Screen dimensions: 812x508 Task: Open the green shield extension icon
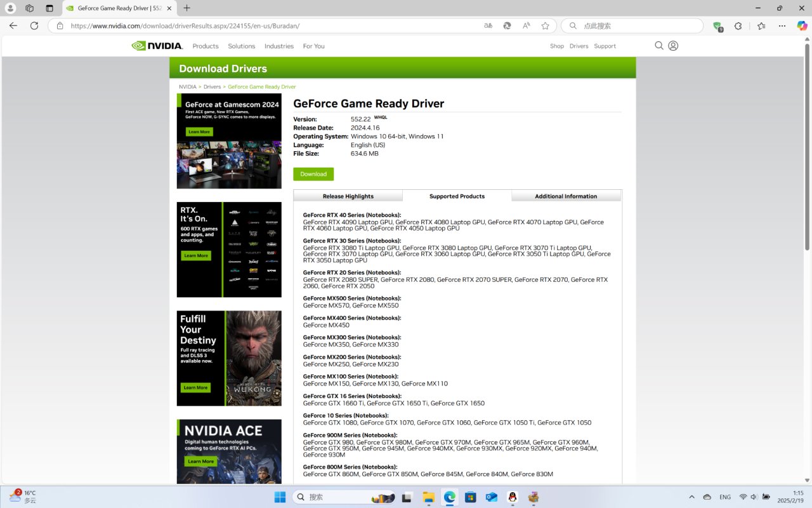coord(717,27)
